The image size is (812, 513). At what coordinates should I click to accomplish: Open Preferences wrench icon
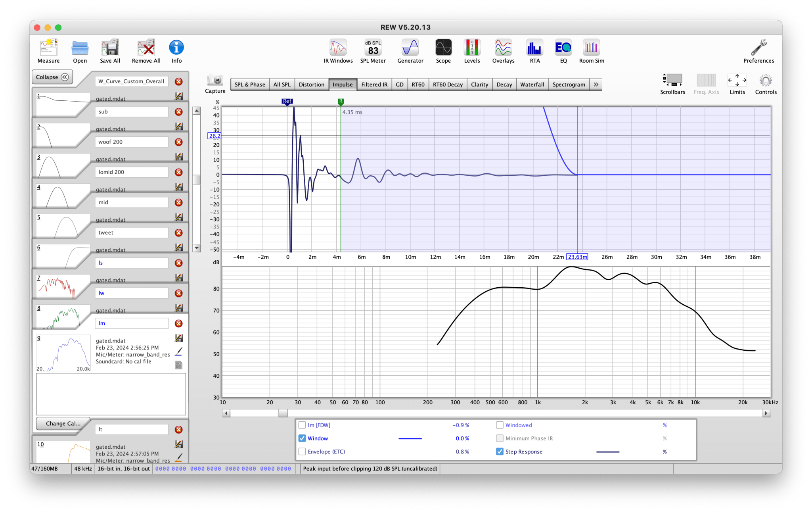[758, 51]
